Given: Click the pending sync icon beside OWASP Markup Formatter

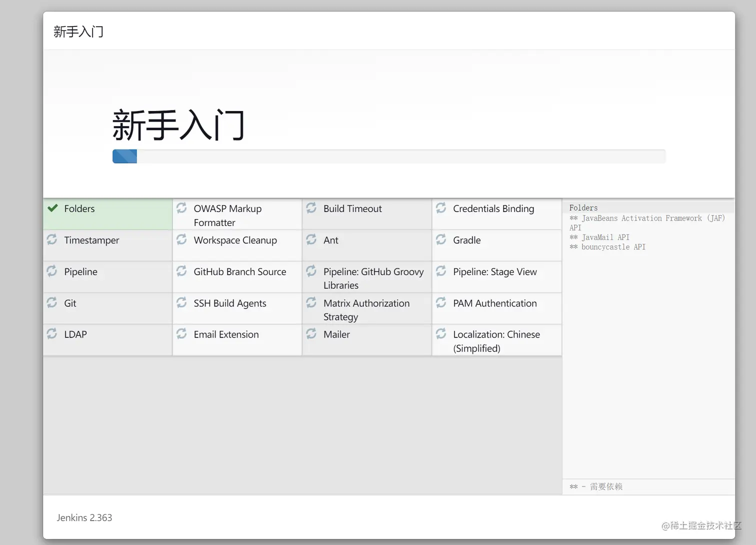Looking at the screenshot, I should (181, 207).
